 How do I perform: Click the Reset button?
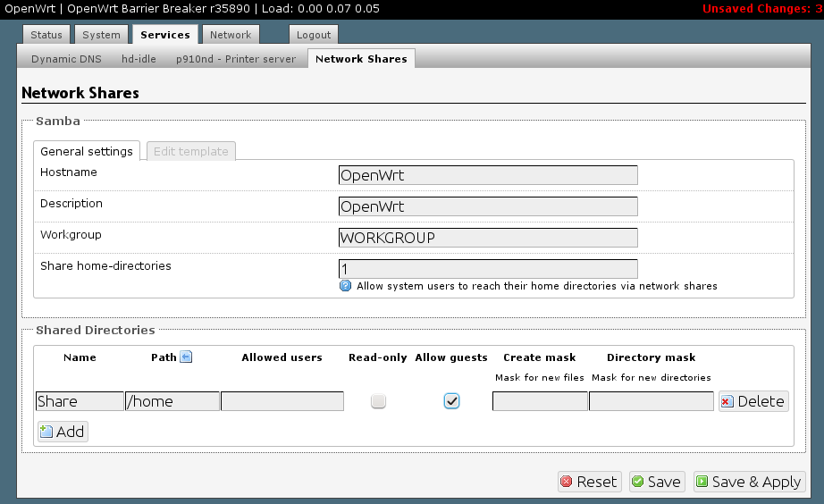coord(590,482)
